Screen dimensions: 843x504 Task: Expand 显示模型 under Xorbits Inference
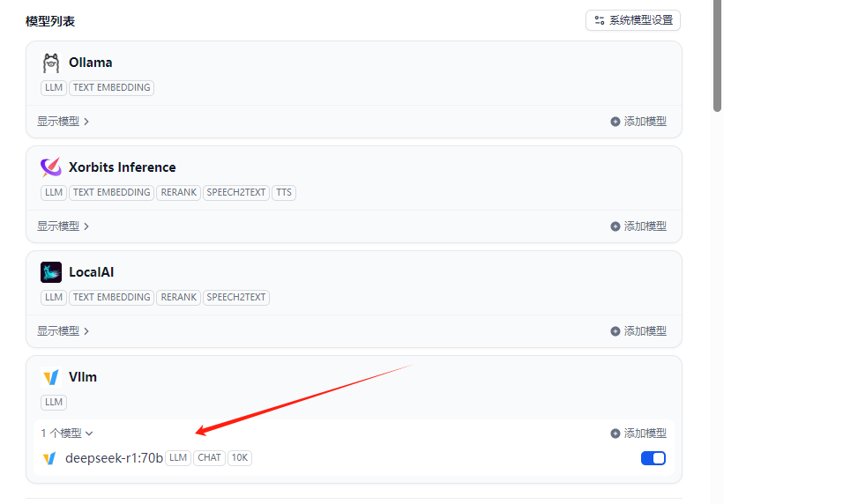point(63,226)
